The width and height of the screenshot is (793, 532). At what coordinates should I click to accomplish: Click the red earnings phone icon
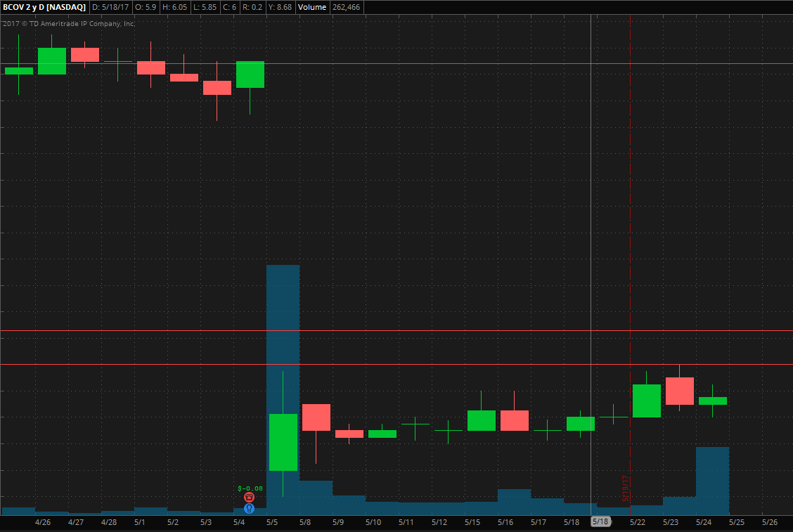tap(249, 498)
